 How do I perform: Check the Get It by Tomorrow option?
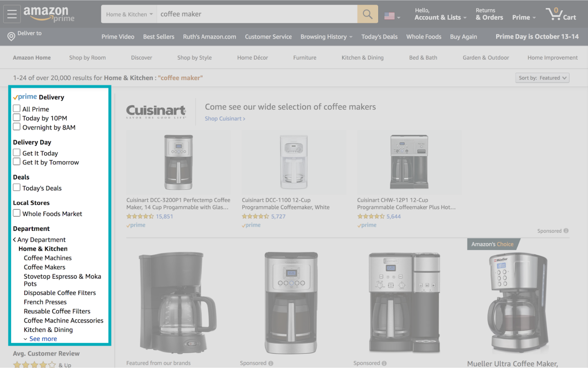[x=17, y=162]
